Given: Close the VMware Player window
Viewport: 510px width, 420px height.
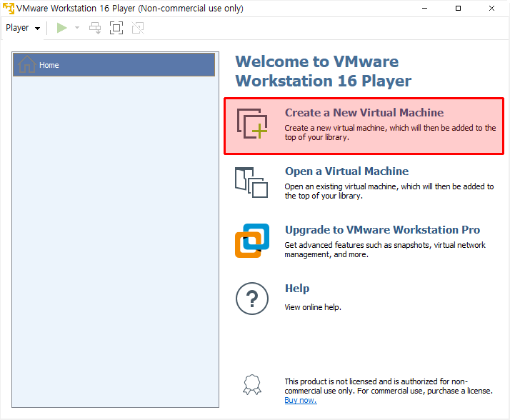Looking at the screenshot, I should tap(491, 8).
